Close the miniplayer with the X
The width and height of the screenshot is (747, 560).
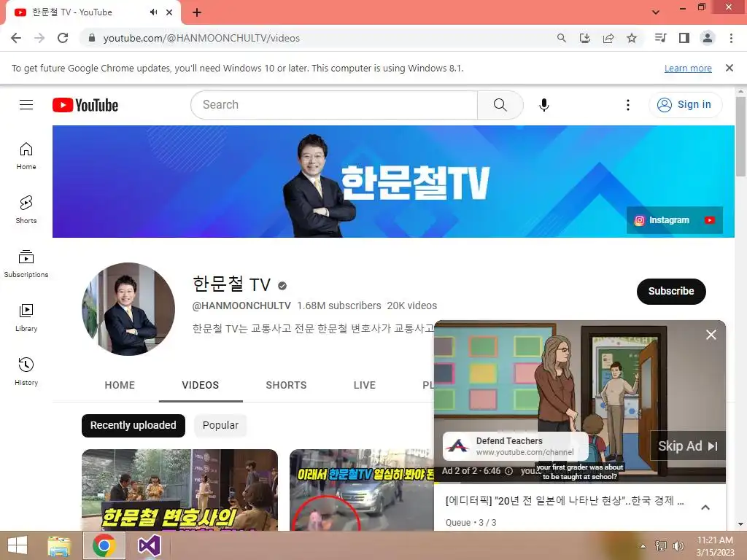coord(711,335)
